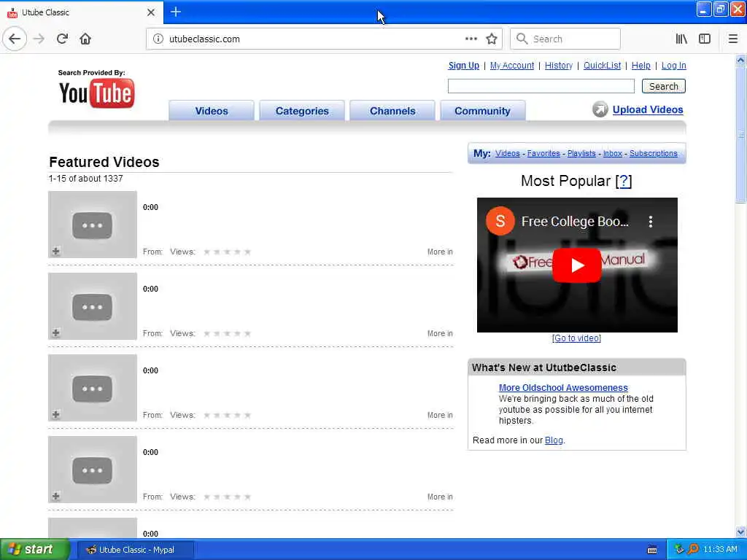Click the channel avatar 'S' on video
The image size is (747, 560).
(500, 221)
